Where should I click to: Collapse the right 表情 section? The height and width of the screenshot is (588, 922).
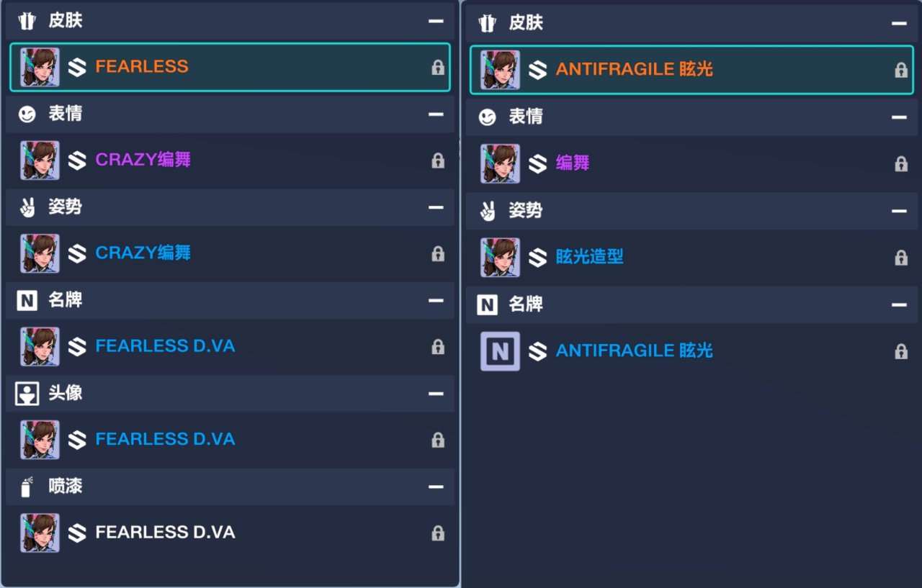[899, 117]
